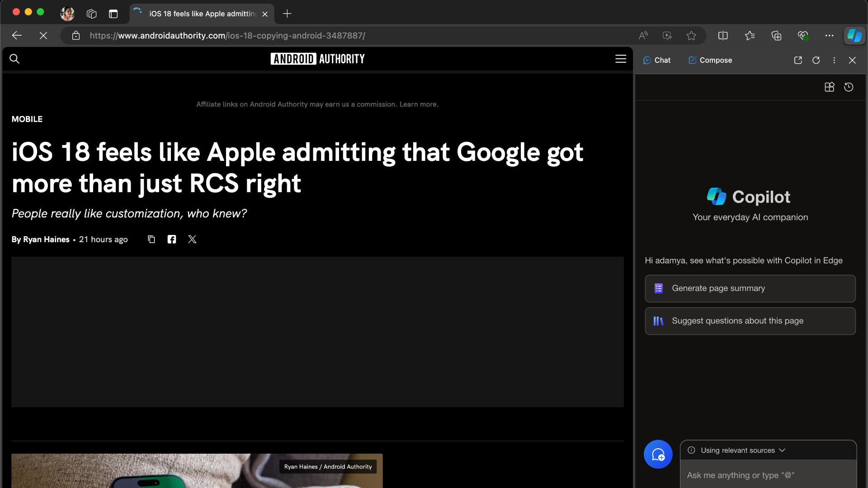This screenshot has height=488, width=868.
Task: Click the Copy link icon next to author
Action: click(x=151, y=239)
